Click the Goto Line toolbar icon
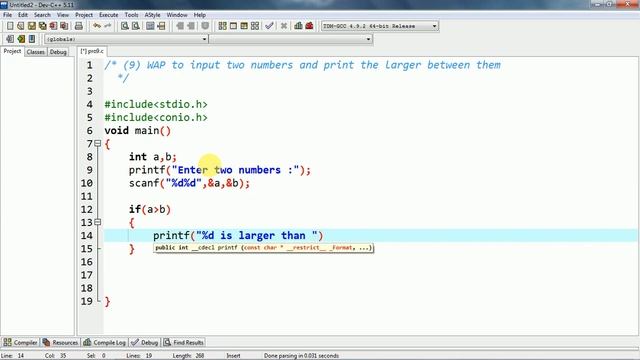This screenshot has height=360, width=640. [161, 26]
